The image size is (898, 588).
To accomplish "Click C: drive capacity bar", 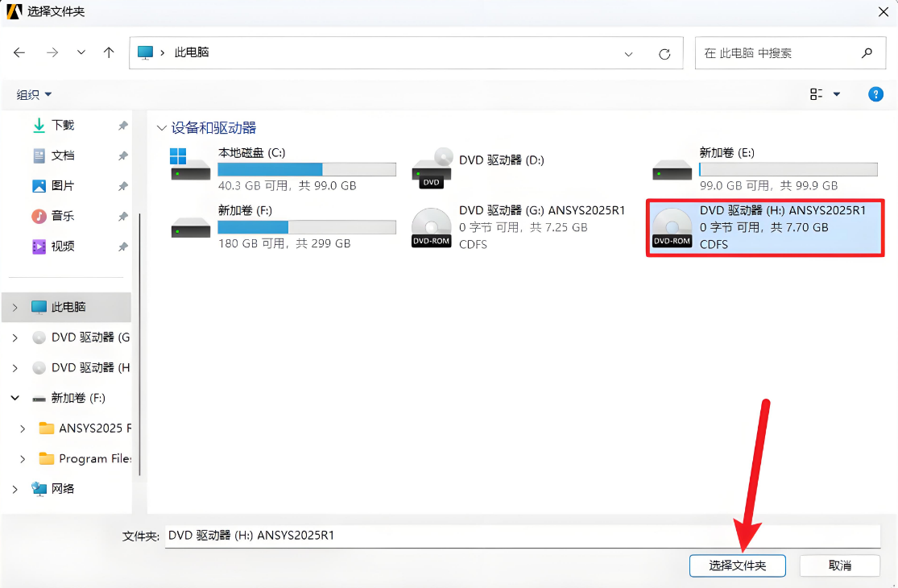I will (x=306, y=169).
